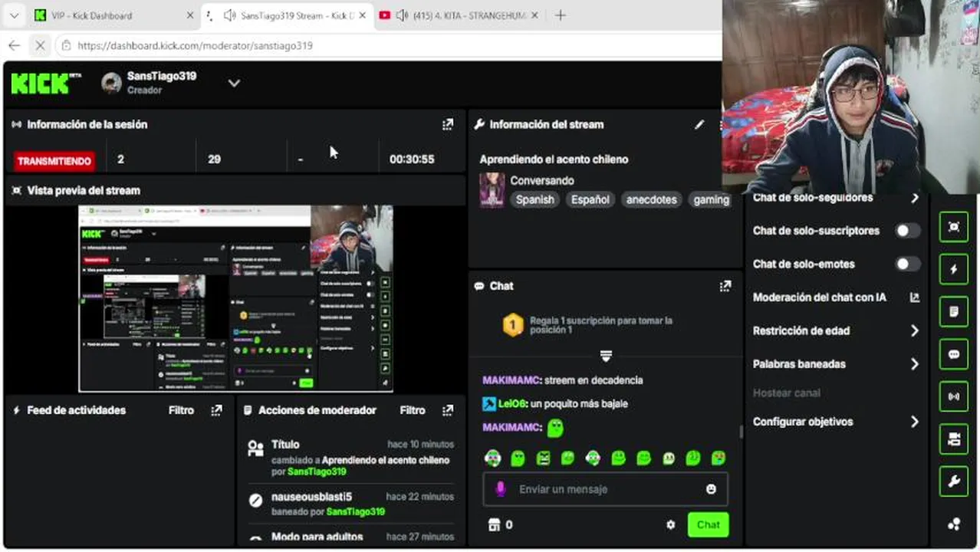Edit stream info with the pencil icon
Viewport: 980px width, 552px height.
pyautogui.click(x=699, y=124)
